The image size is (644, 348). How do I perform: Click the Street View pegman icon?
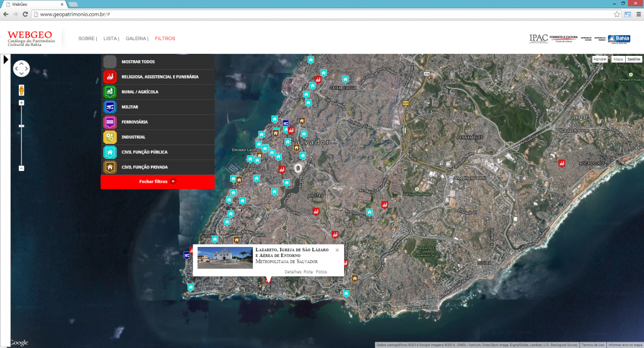21,89
